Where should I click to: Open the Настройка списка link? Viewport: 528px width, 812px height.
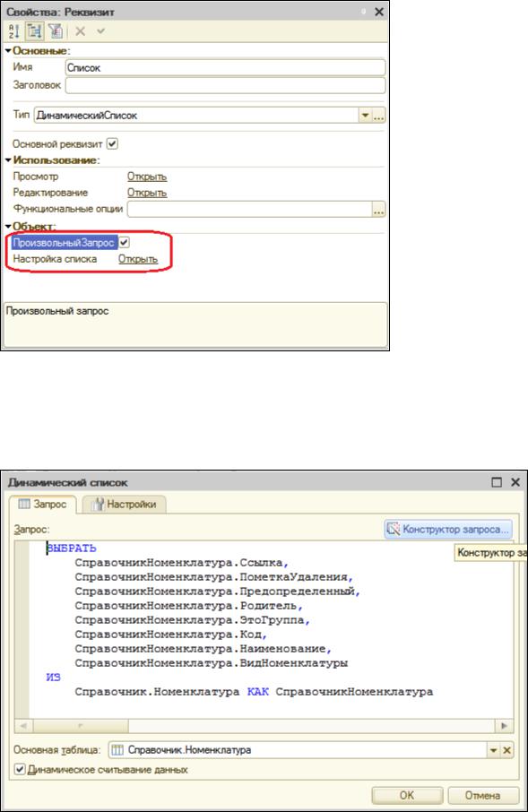click(138, 259)
